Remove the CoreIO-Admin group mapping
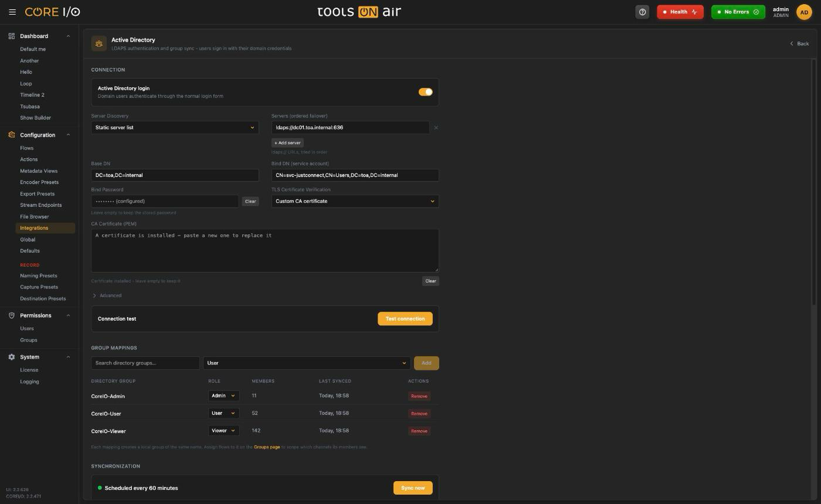The image size is (821, 504). point(419,396)
